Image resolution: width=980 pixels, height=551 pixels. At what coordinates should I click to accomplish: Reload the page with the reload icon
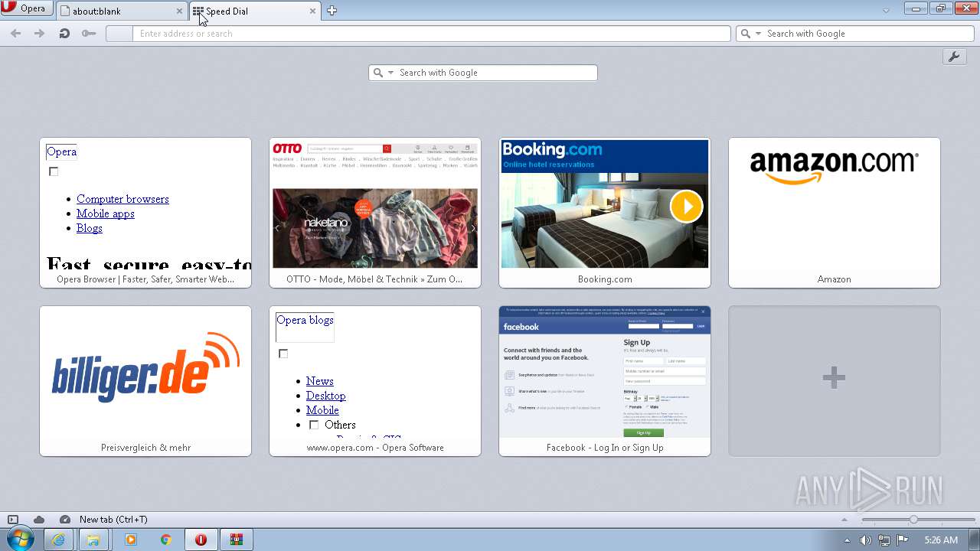[x=64, y=34]
